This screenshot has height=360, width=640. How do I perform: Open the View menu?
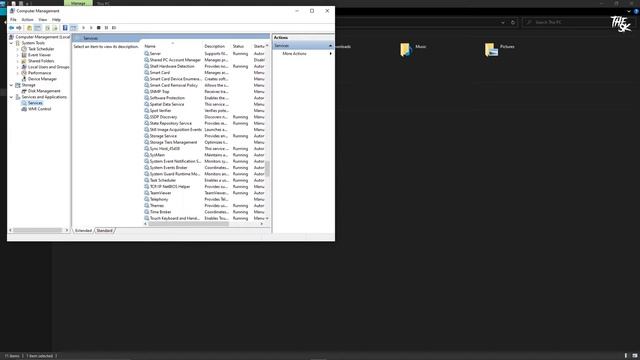tap(42, 20)
